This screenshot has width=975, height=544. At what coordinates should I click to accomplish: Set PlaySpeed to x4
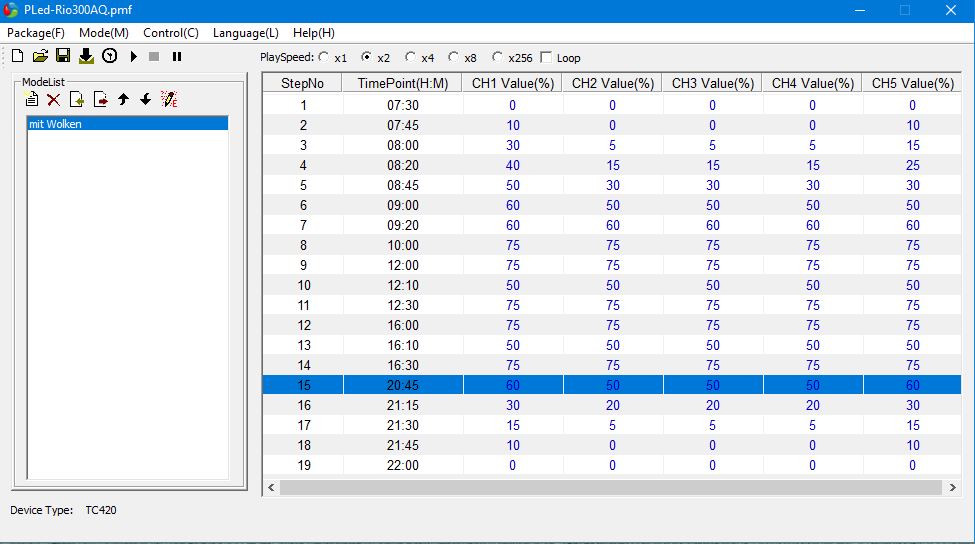410,57
